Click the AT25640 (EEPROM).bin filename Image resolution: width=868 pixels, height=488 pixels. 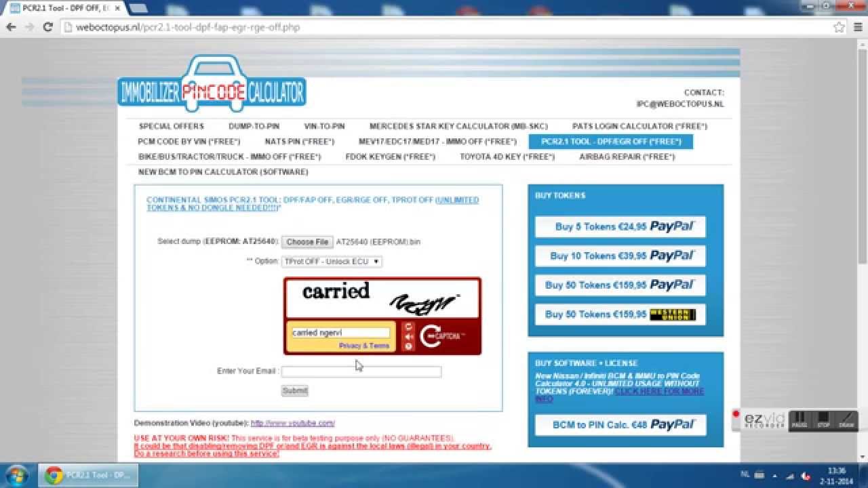(378, 242)
